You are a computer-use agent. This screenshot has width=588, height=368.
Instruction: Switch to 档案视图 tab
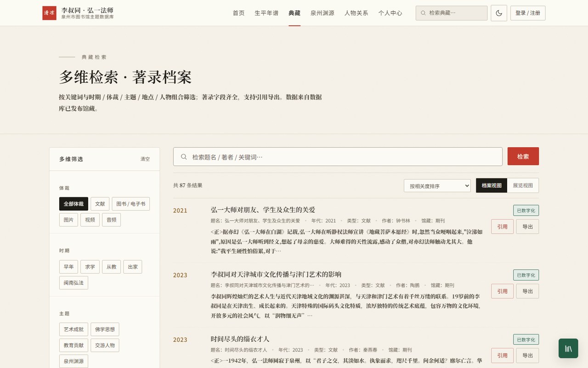492,185
